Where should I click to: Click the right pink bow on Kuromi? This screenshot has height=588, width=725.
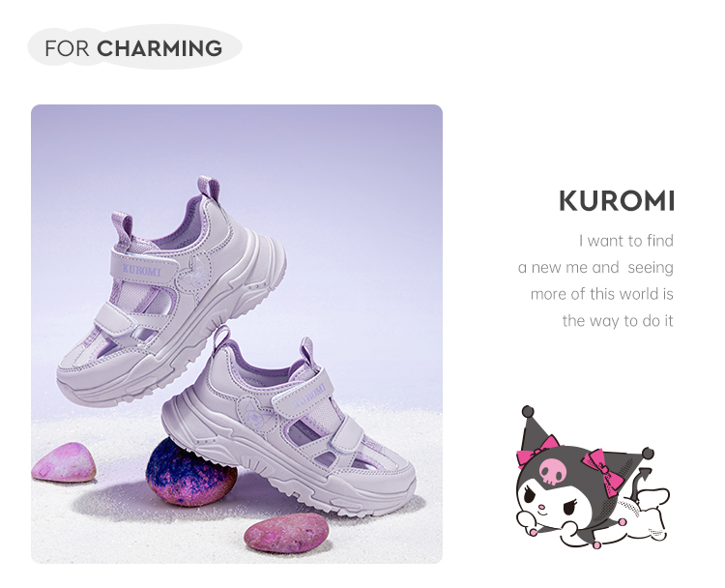tap(602, 472)
